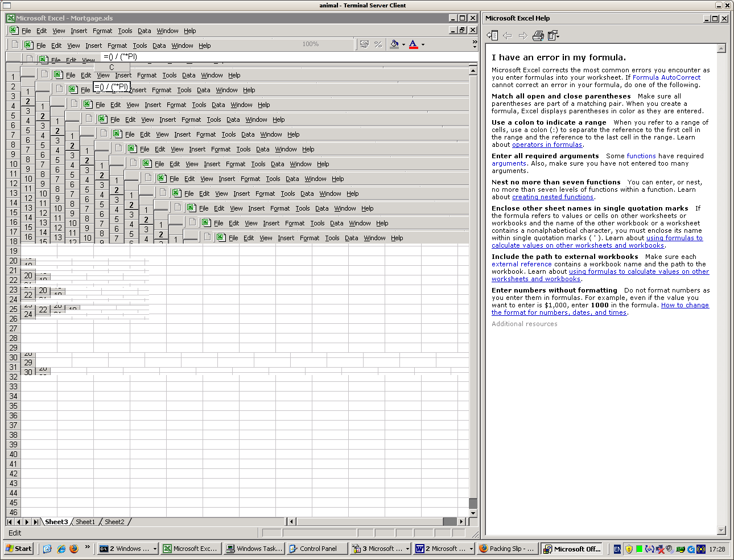Open the 'operators in formulas' link

(547, 145)
